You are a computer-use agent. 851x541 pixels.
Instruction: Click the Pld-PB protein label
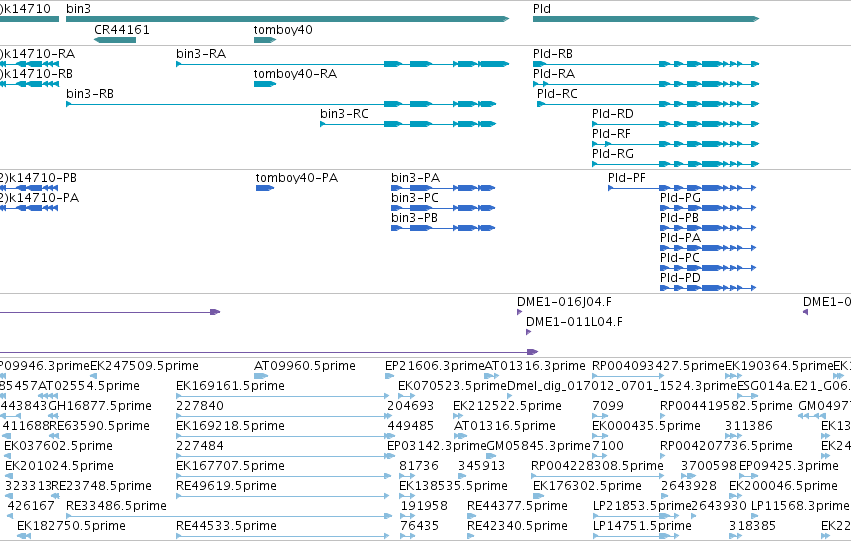[x=679, y=218]
